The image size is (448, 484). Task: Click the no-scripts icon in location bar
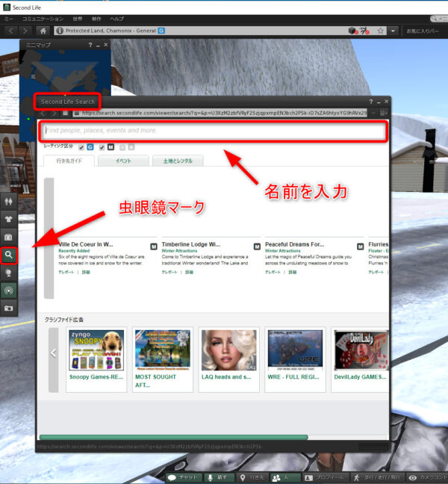(x=364, y=31)
